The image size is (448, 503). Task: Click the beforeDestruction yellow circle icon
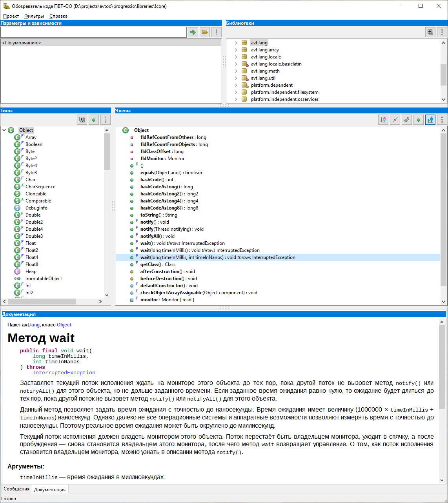[132, 279]
